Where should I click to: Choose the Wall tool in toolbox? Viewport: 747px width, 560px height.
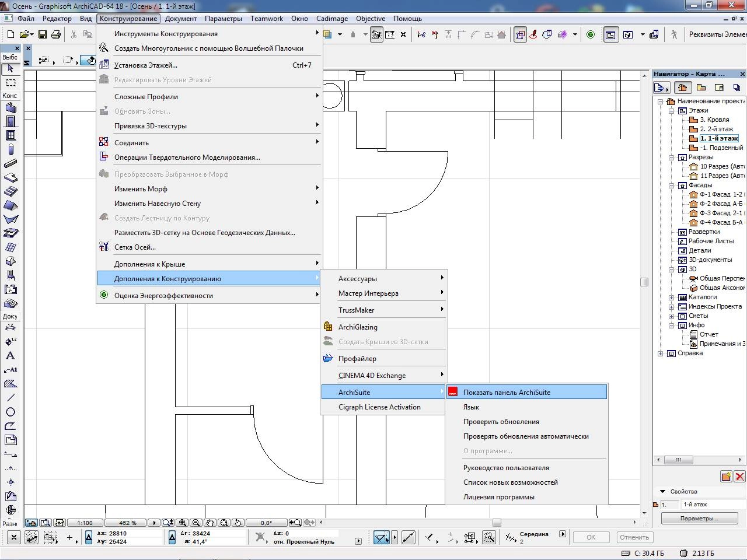[x=11, y=108]
